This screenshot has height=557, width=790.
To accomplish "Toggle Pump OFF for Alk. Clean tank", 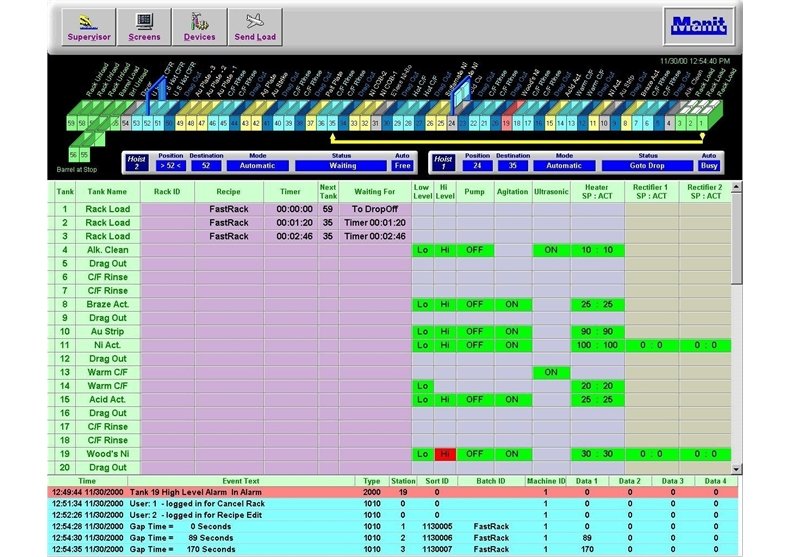I will tap(474, 250).
